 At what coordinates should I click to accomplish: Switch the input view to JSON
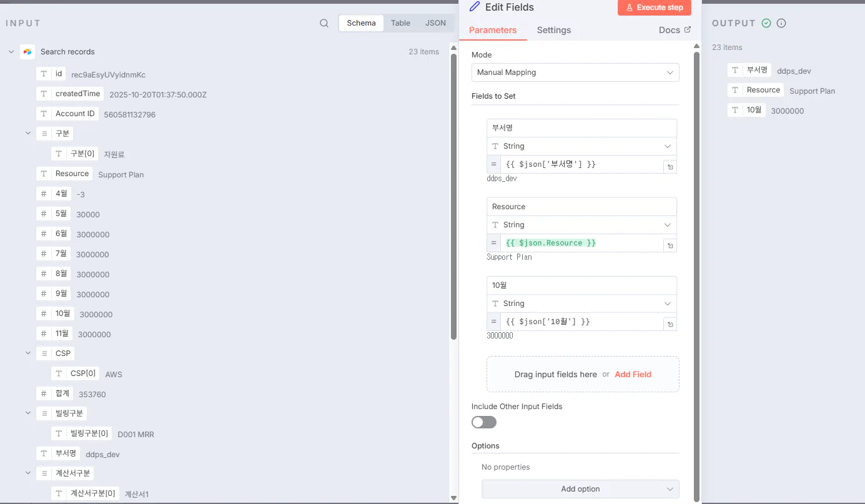[436, 23]
